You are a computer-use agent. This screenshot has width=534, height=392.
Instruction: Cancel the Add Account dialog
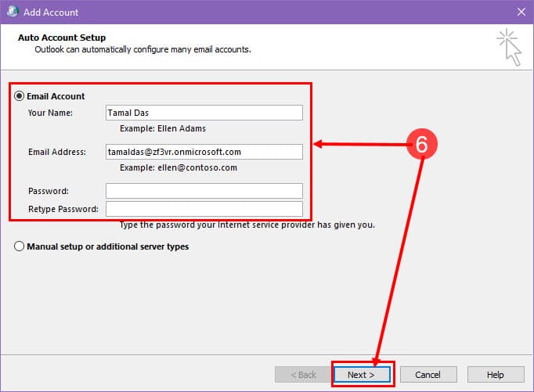tap(428, 375)
